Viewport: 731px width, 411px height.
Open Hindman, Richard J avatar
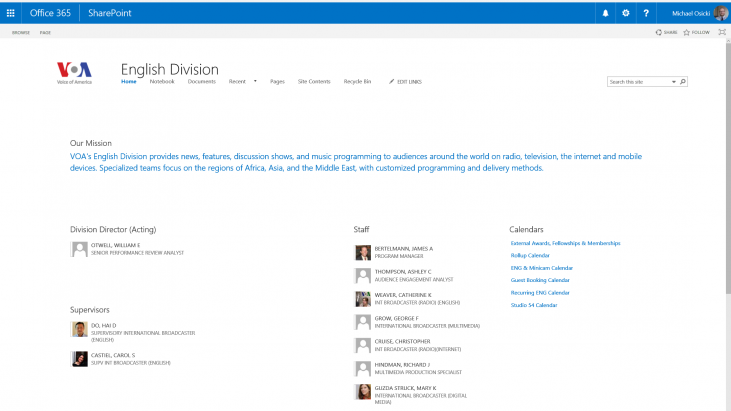point(363,369)
